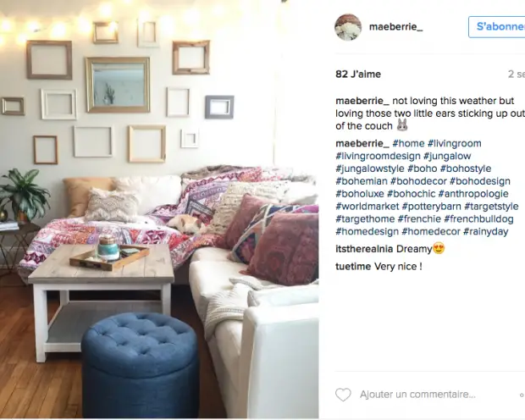Screen dimensions: 525x420
Task: Visit commenter tuetime's profile
Action: (x=353, y=267)
